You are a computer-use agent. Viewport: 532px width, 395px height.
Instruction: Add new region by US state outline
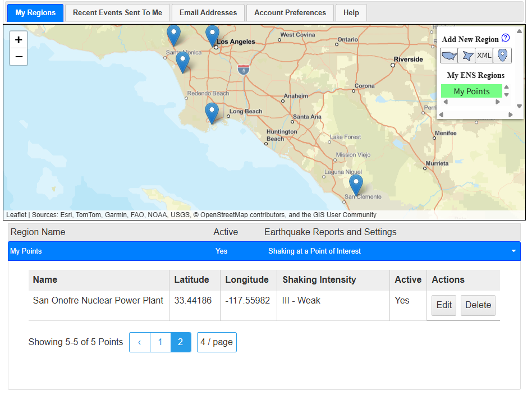[449, 56]
